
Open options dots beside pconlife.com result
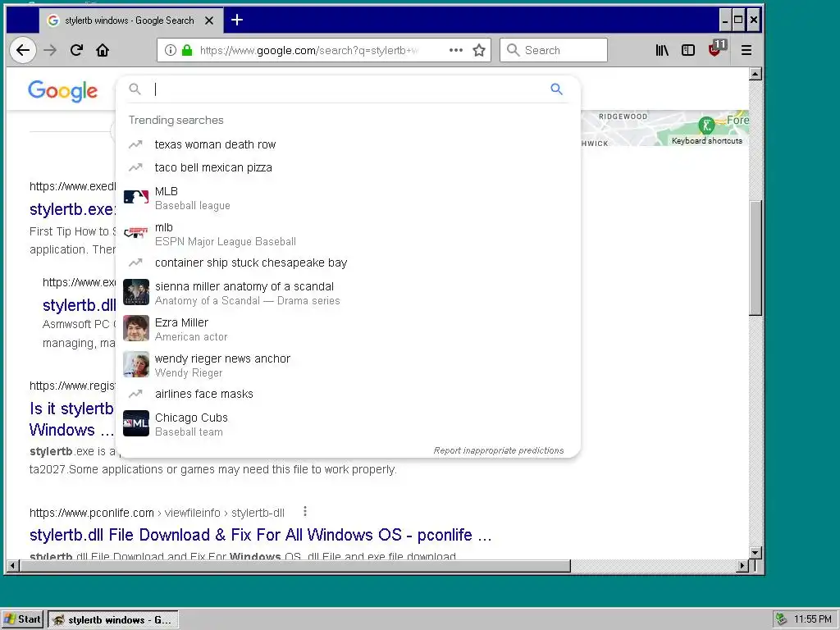point(305,512)
